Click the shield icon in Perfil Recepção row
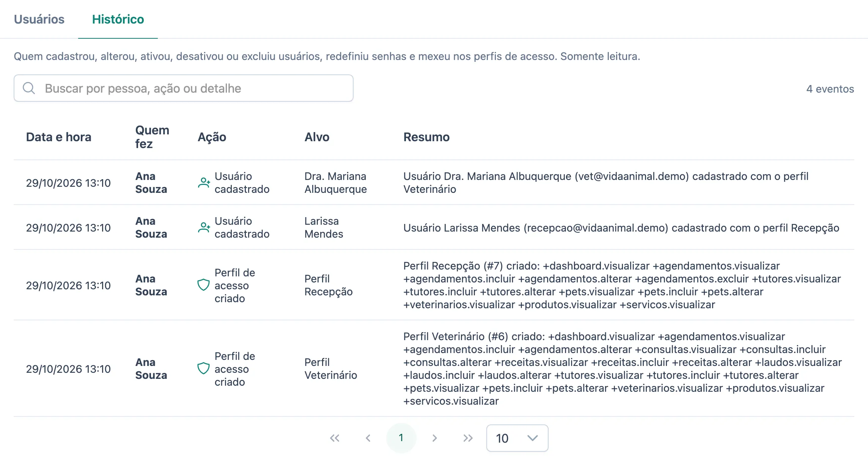Image resolution: width=868 pixels, height=473 pixels. pos(204,285)
